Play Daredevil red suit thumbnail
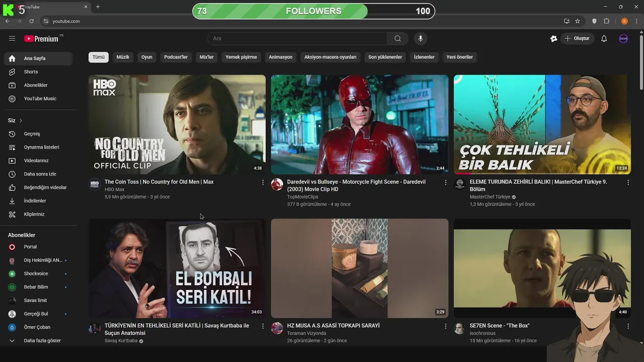644x362 pixels. 360,125
